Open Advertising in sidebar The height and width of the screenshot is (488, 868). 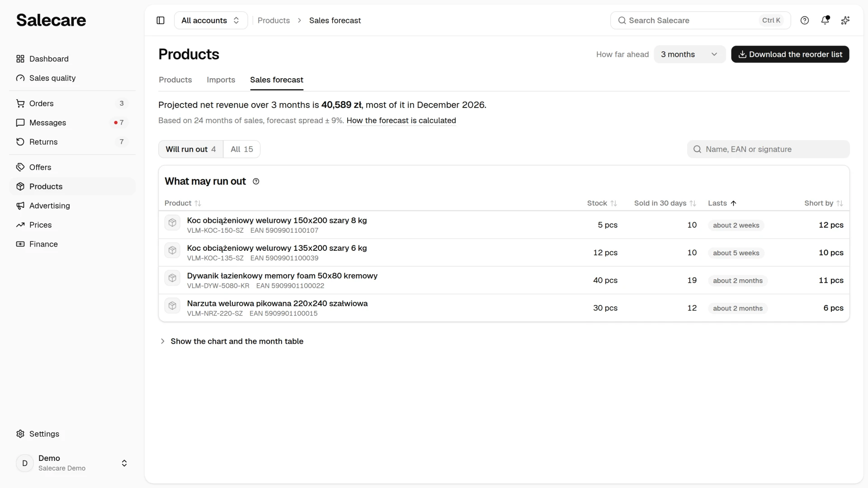tap(72, 206)
